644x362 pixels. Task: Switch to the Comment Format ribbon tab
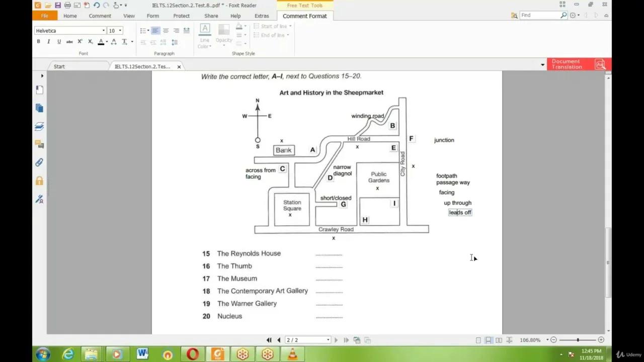pos(304,16)
